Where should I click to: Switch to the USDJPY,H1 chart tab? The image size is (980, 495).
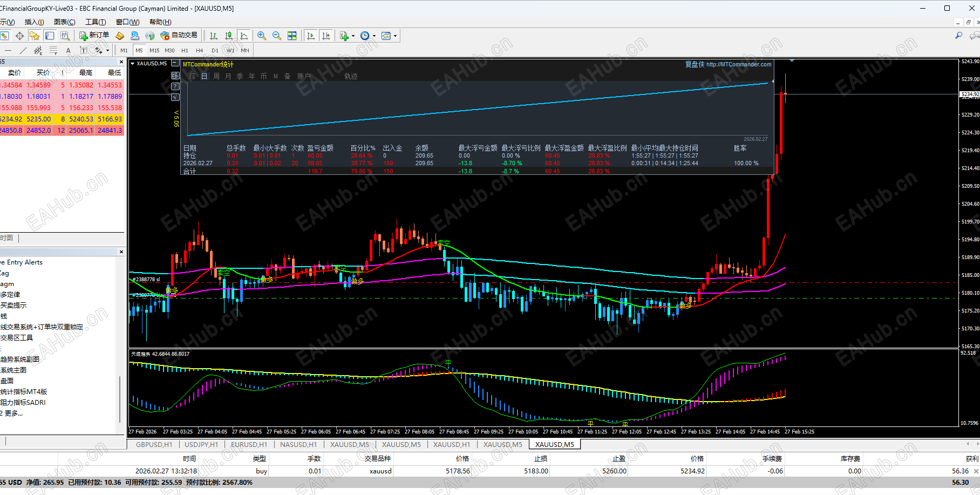(201, 444)
